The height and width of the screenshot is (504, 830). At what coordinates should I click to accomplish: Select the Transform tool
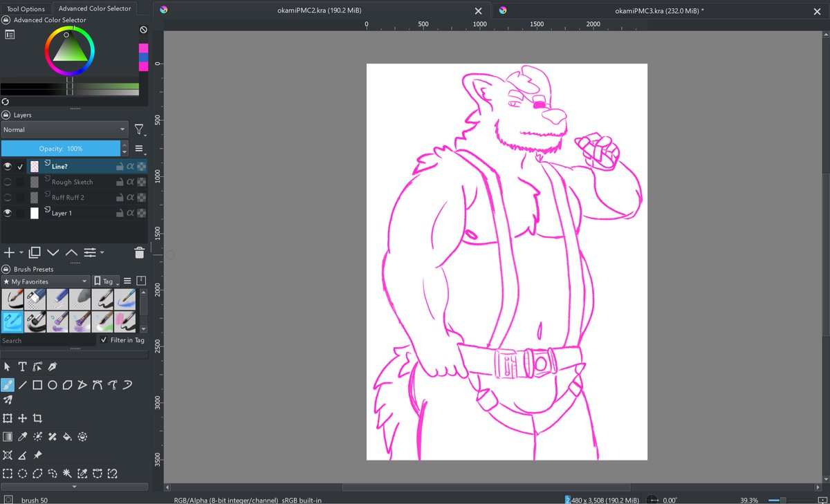[x=8, y=418]
